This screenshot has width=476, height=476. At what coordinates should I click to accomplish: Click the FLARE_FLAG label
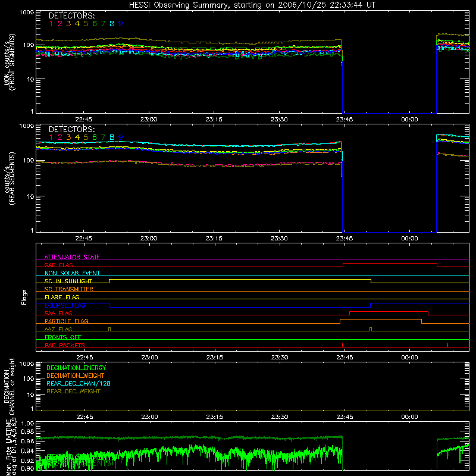pyautogui.click(x=62, y=297)
